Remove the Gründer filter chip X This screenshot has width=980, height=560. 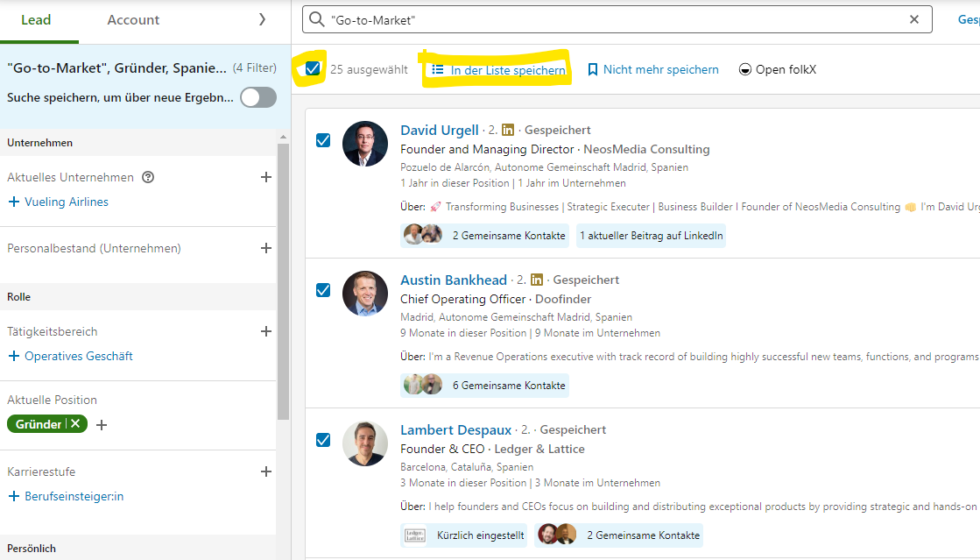coord(75,423)
